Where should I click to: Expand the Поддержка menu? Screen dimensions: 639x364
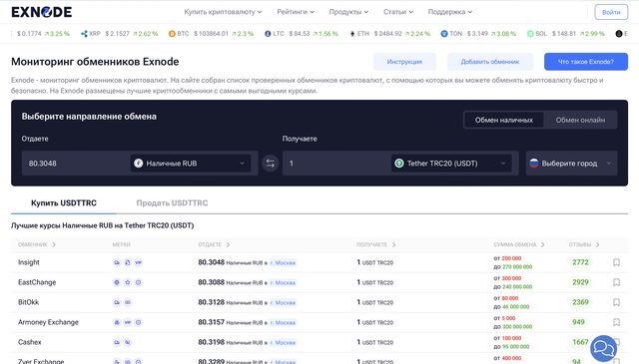click(x=450, y=12)
